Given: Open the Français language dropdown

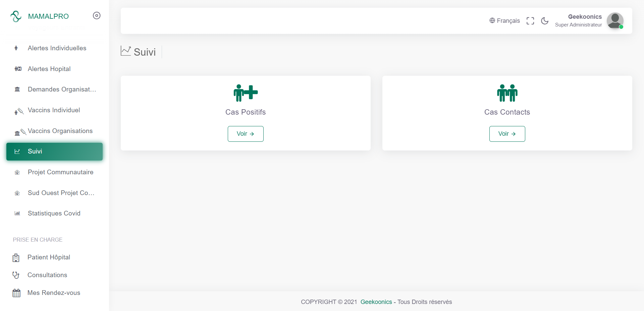Looking at the screenshot, I should pyautogui.click(x=504, y=21).
